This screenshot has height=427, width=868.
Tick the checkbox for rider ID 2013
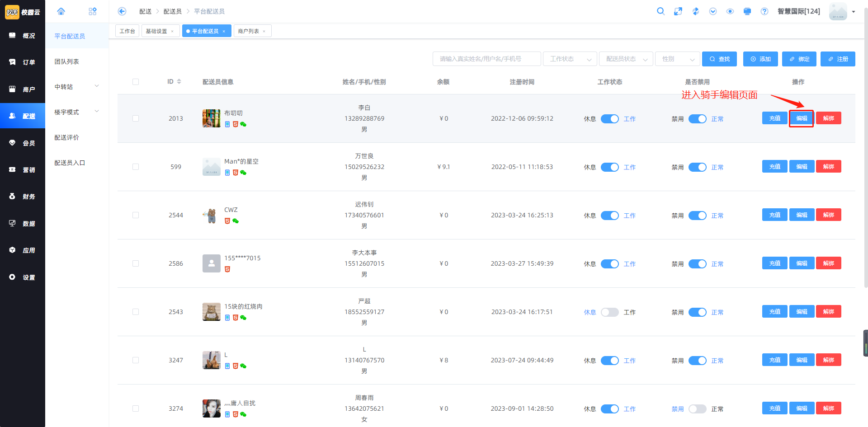[136, 118]
